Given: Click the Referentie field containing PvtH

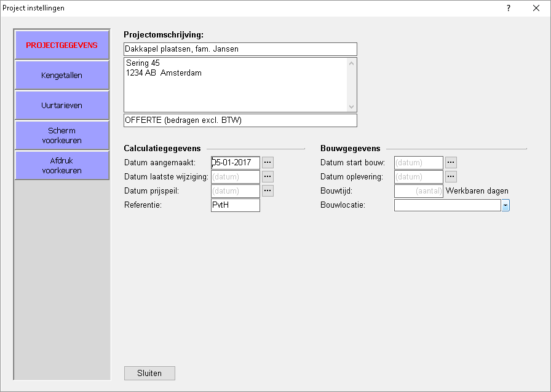Looking at the screenshot, I should (235, 205).
